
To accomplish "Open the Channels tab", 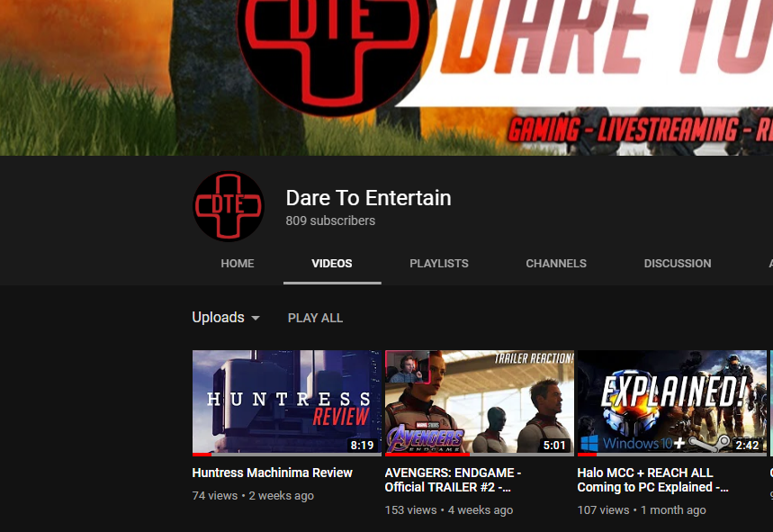I will tap(556, 264).
